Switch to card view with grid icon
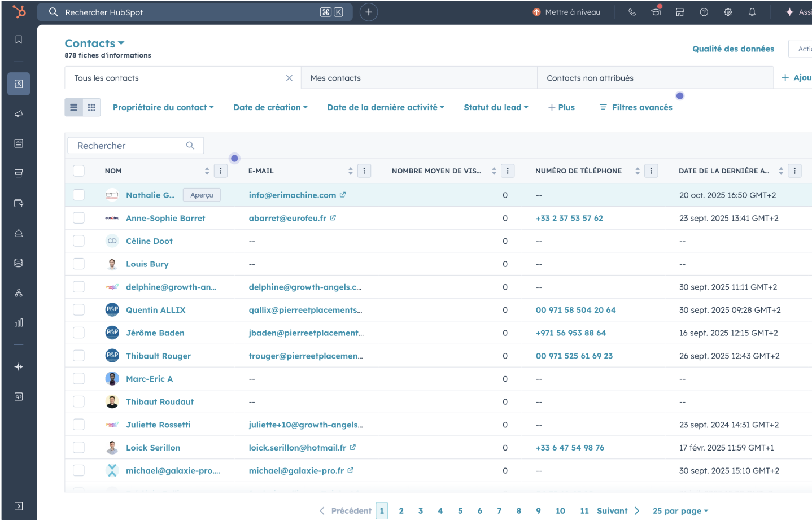This screenshot has height=520, width=812. (92, 107)
